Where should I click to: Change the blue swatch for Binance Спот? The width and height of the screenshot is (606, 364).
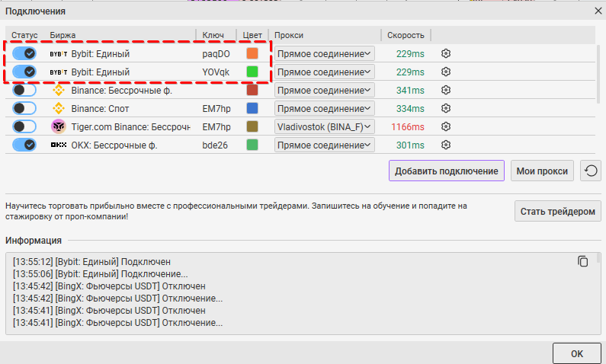click(252, 108)
